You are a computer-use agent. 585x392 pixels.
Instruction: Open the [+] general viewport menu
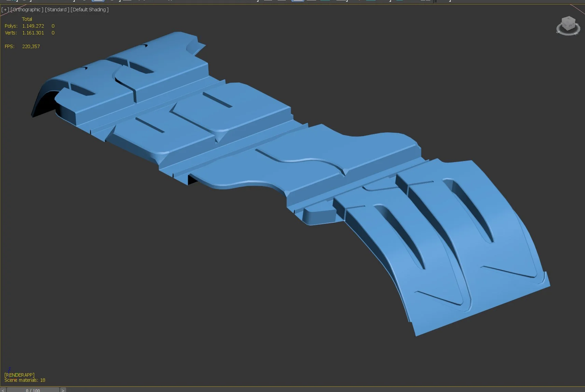pyautogui.click(x=5, y=10)
